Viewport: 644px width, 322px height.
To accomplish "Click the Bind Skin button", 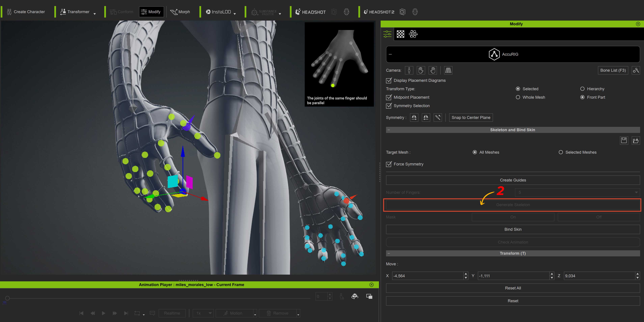I will (x=513, y=230).
